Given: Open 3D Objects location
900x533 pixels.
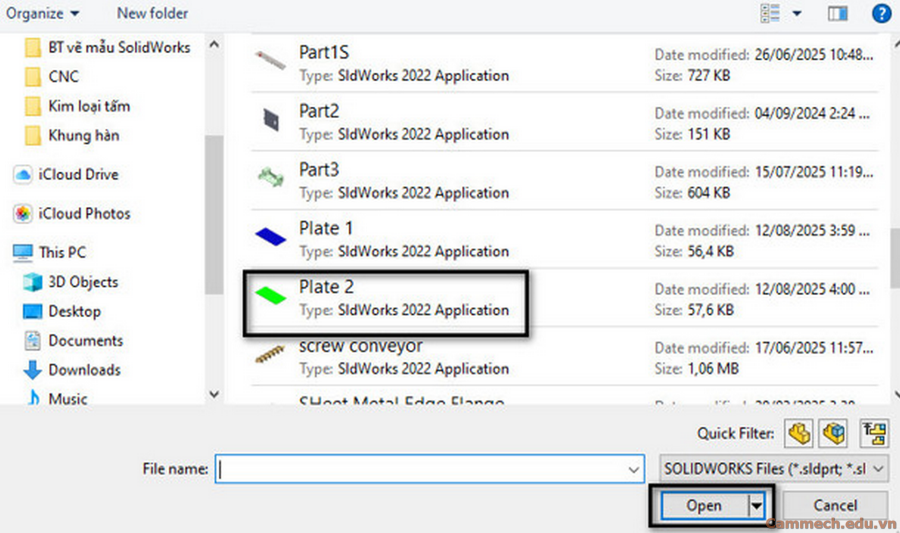Looking at the screenshot, I should 71,282.
